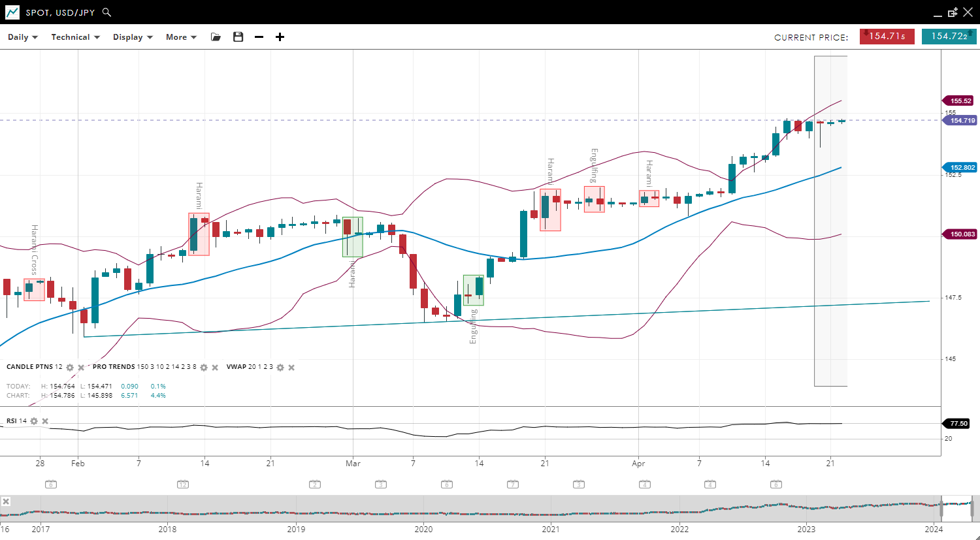Screen dimensions: 980x540
Task: Open VWAP indicator settings gear
Action: click(280, 368)
